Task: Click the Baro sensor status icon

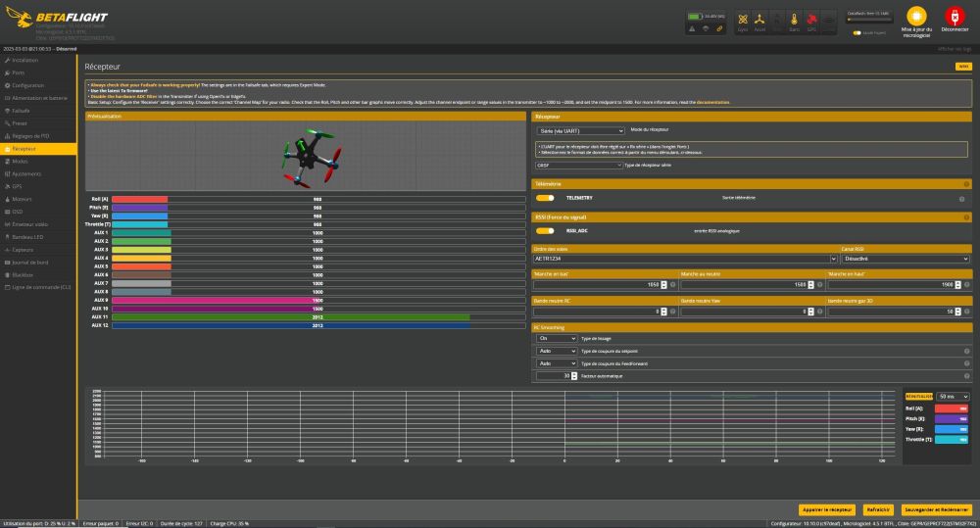Action: (792, 20)
